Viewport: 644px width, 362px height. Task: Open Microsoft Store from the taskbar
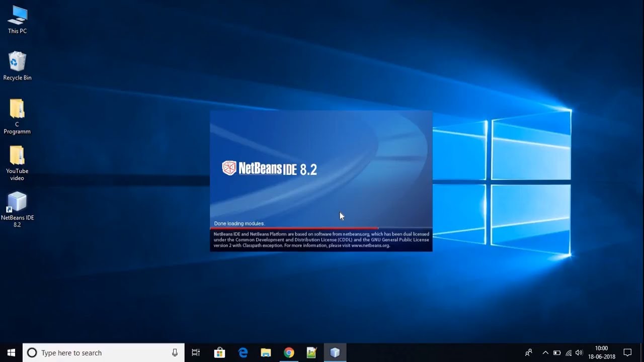219,353
